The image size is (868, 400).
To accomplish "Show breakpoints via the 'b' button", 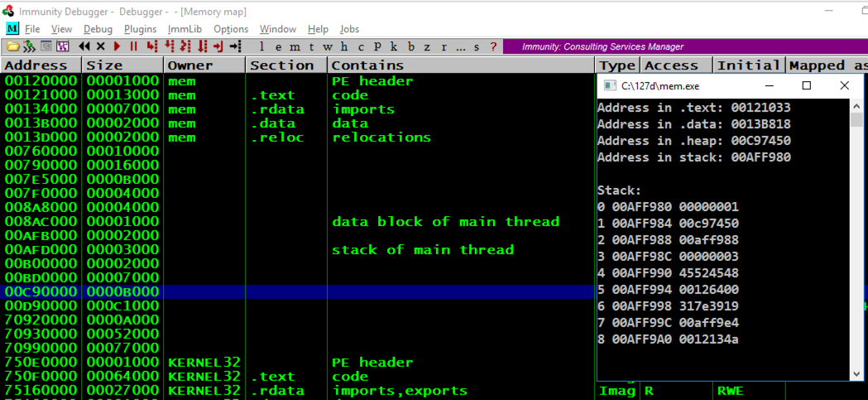I will coord(410,46).
